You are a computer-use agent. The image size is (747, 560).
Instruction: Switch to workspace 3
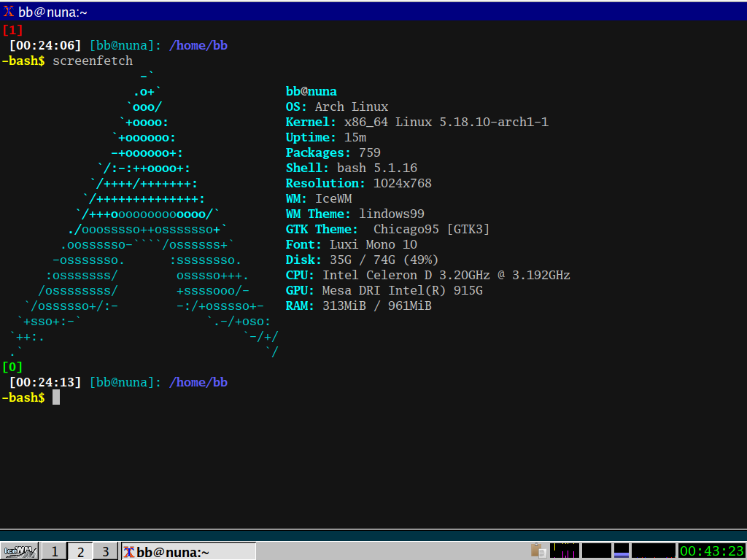[105, 551]
